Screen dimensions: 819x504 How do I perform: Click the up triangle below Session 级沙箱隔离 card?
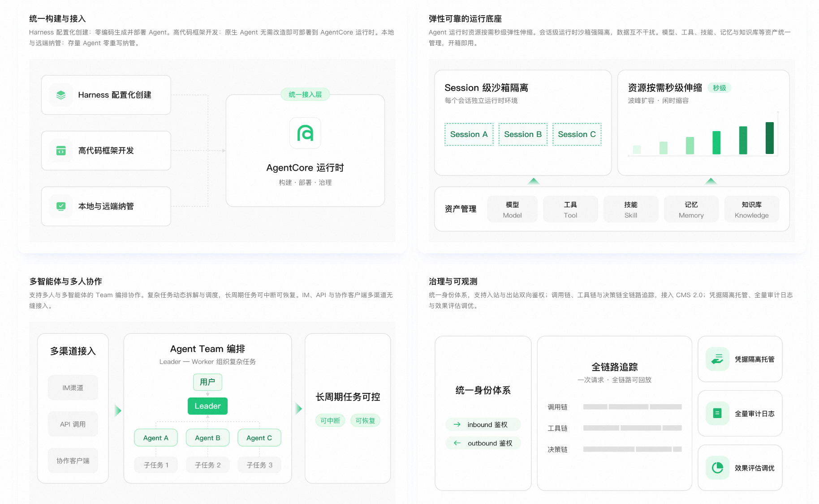pyautogui.click(x=534, y=181)
